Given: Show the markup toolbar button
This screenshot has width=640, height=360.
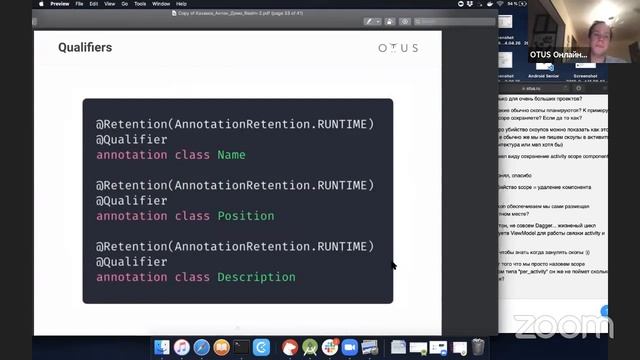Looking at the screenshot, I should pos(404,21).
